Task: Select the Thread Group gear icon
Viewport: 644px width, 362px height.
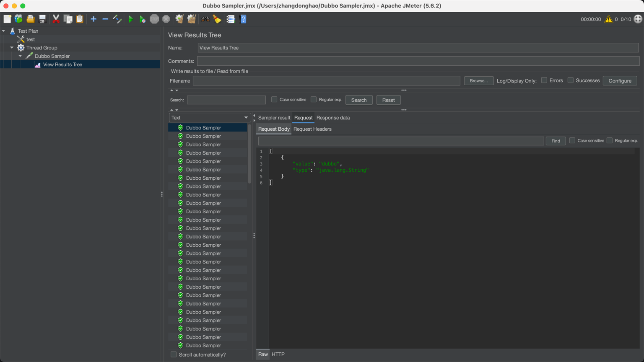Action: click(21, 48)
